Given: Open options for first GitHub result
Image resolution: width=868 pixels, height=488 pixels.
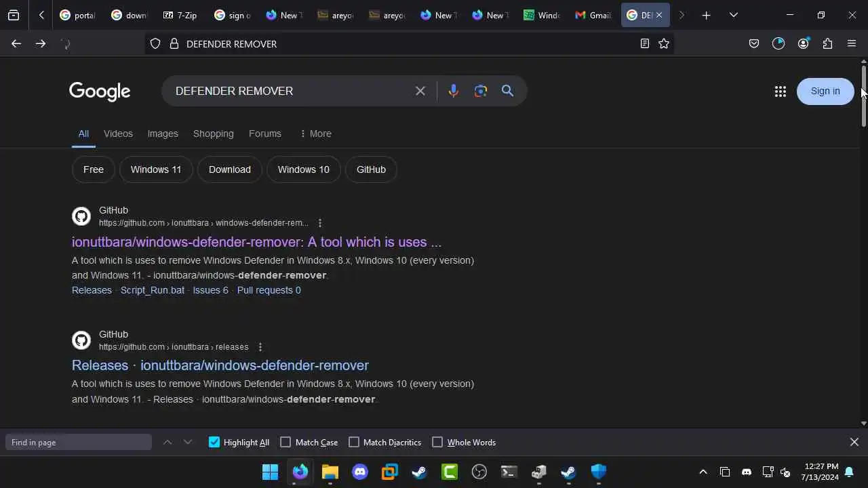Looking at the screenshot, I should point(319,223).
